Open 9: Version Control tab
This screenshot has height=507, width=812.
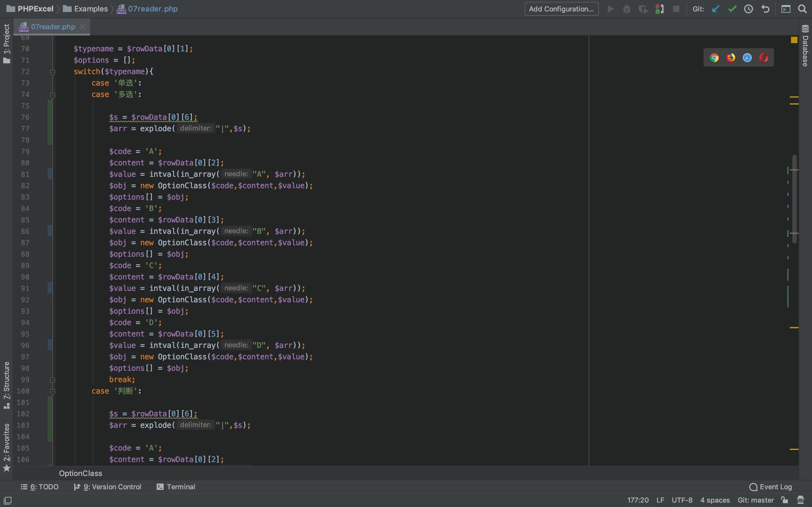(x=108, y=486)
